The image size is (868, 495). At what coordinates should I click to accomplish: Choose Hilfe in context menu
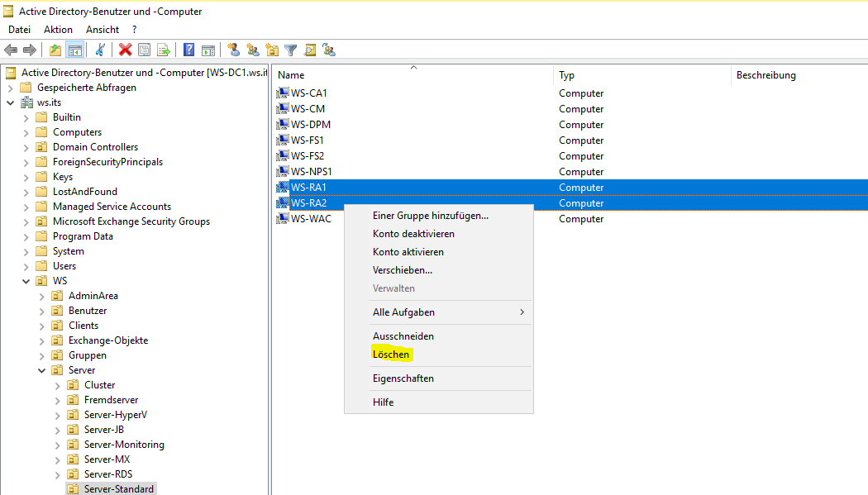click(x=383, y=402)
